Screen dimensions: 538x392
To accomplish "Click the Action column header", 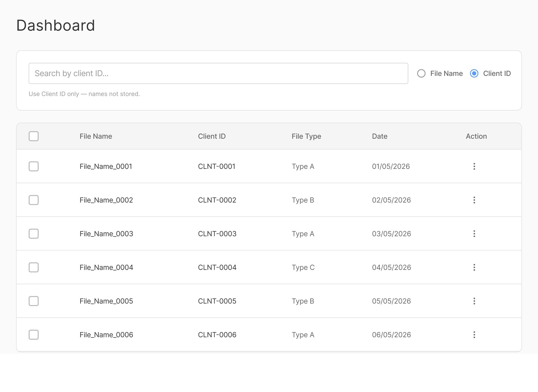I will pyautogui.click(x=476, y=136).
